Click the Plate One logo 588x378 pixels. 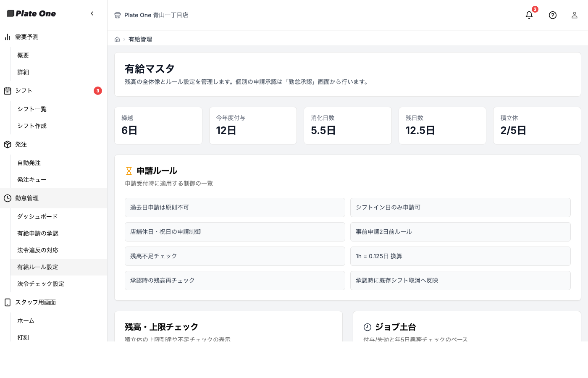coord(31,13)
